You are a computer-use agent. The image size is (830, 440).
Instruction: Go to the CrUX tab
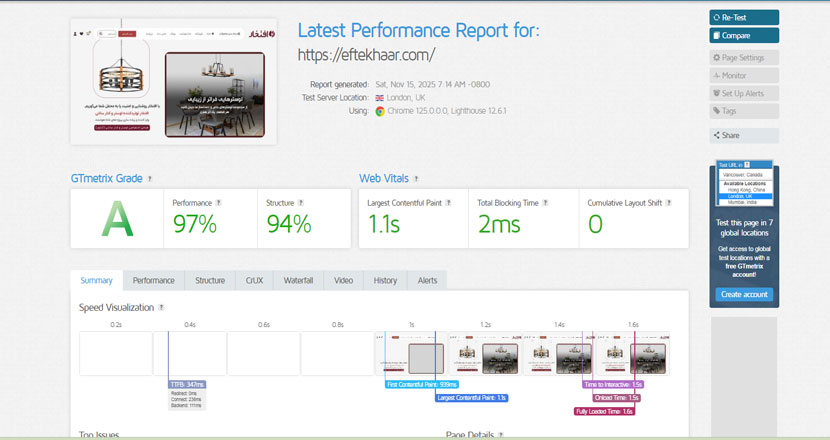click(x=255, y=281)
